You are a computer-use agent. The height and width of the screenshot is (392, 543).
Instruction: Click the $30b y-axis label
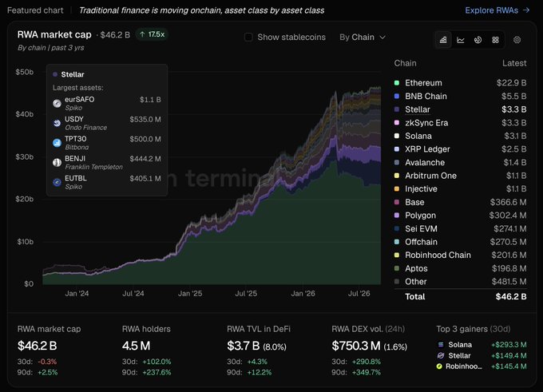click(x=24, y=156)
